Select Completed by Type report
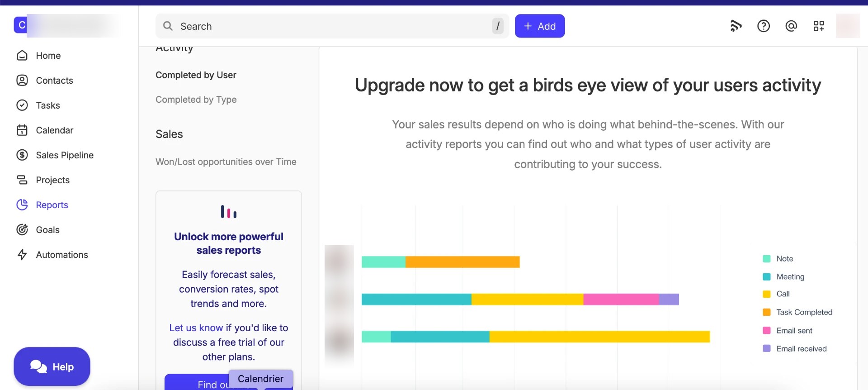This screenshot has width=868, height=390. [x=196, y=100]
